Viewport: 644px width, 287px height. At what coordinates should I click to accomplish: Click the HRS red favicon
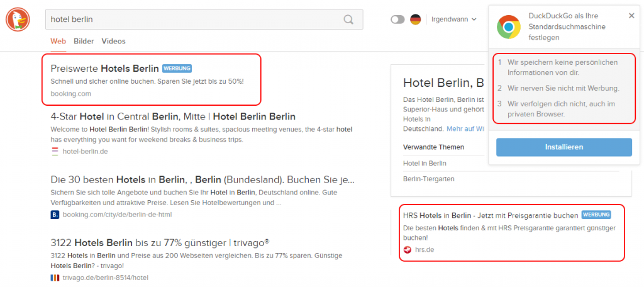pyautogui.click(x=408, y=250)
